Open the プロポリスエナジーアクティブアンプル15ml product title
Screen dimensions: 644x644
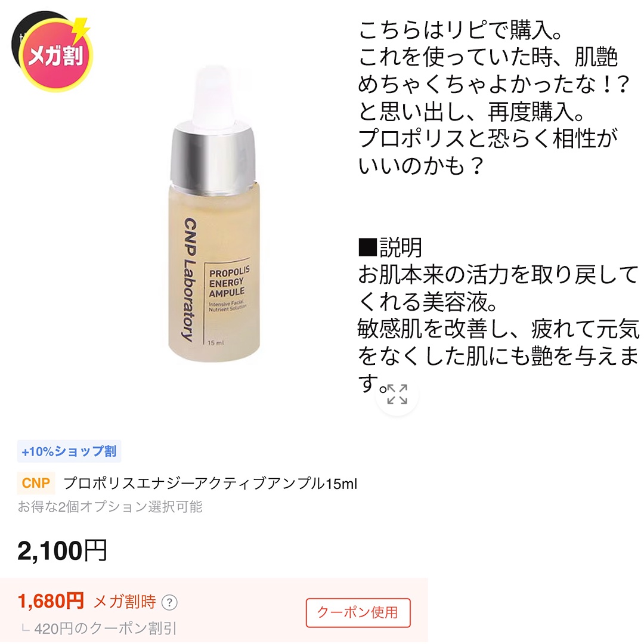[210, 484]
